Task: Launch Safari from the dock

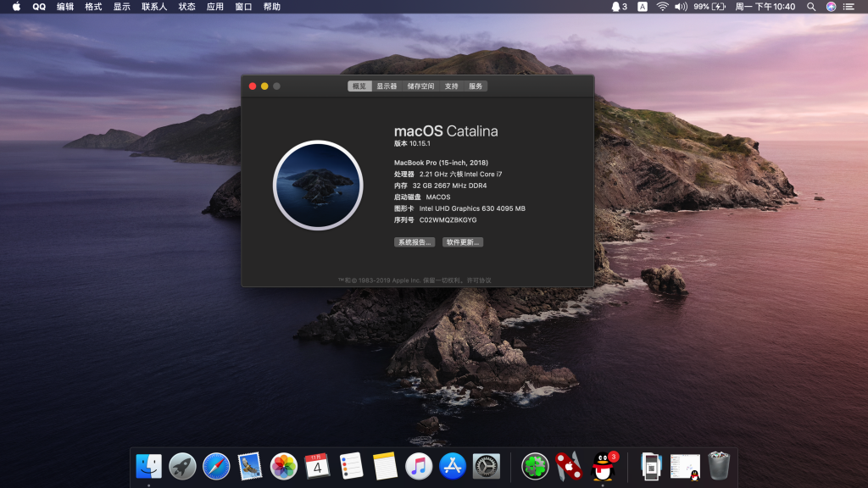Action: coord(216,466)
